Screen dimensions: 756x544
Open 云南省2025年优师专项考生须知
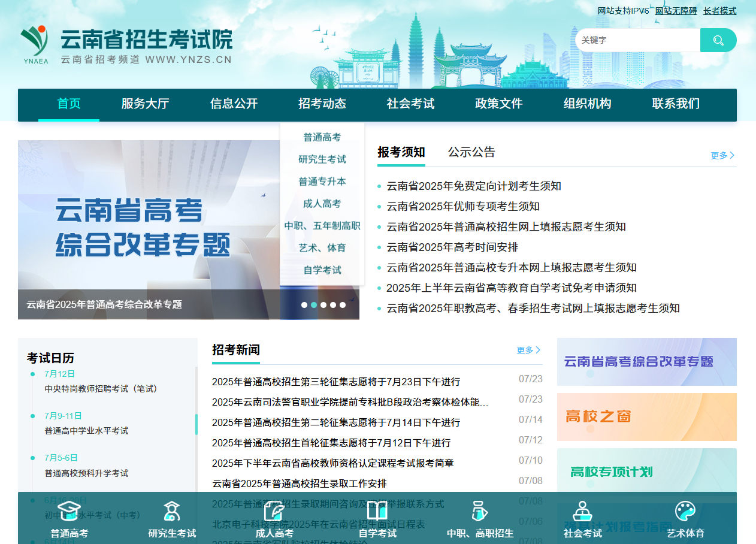point(463,207)
